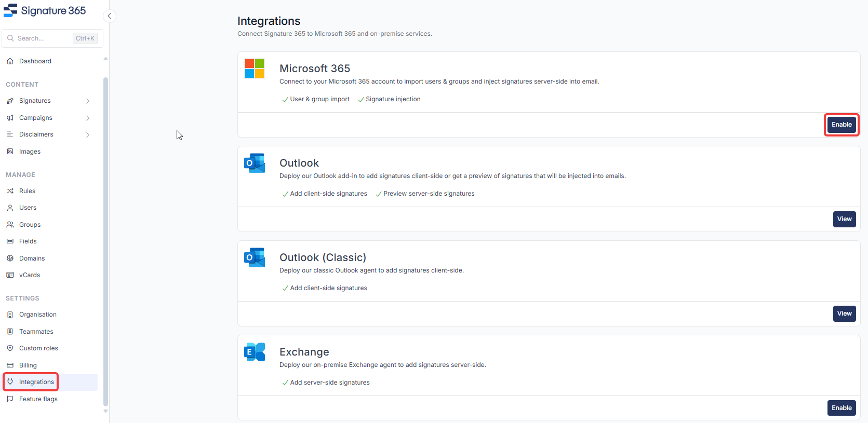Click the Teammates badge icon
This screenshot has height=423, width=868.
coord(10,332)
